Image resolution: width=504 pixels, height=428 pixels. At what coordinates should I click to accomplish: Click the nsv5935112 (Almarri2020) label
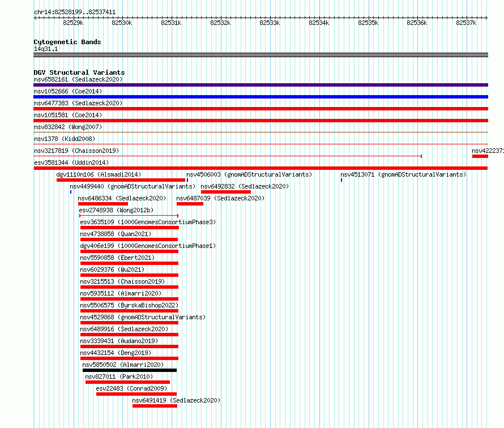(x=121, y=293)
